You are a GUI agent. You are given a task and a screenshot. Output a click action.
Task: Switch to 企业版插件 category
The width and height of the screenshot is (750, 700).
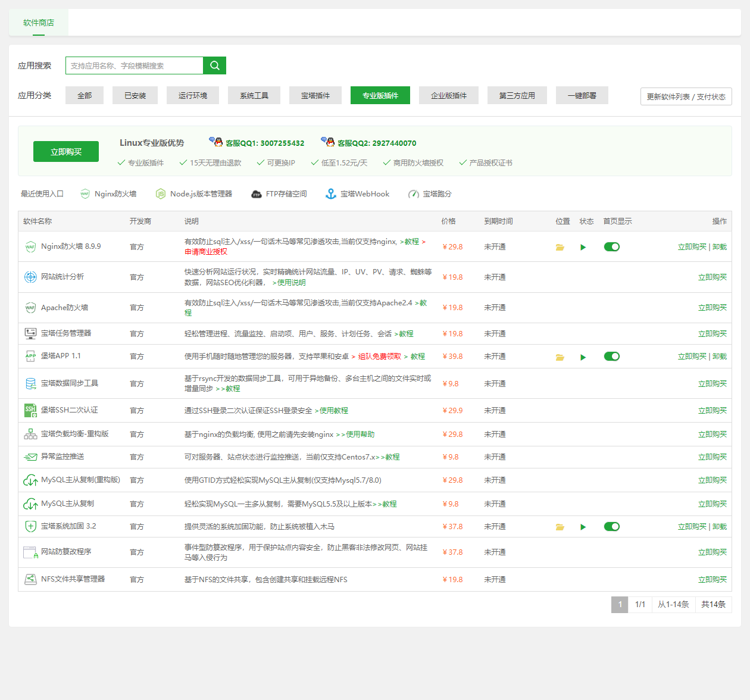[448, 95]
